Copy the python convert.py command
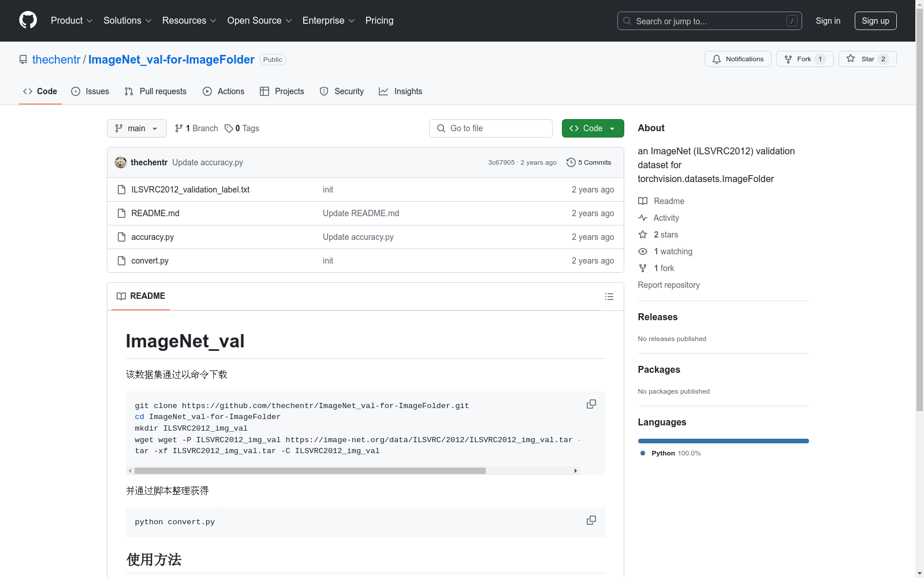924x578 pixels. pyautogui.click(x=591, y=520)
